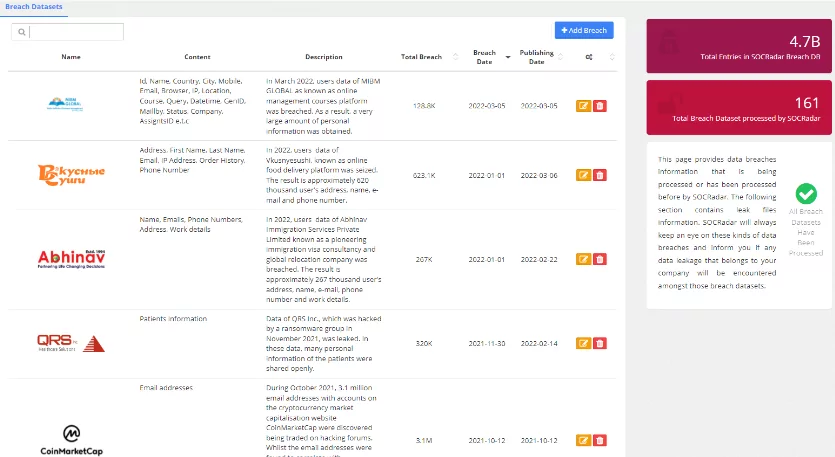This screenshot has height=457, width=835.
Task: Delete the QRS breach row
Action: point(600,343)
